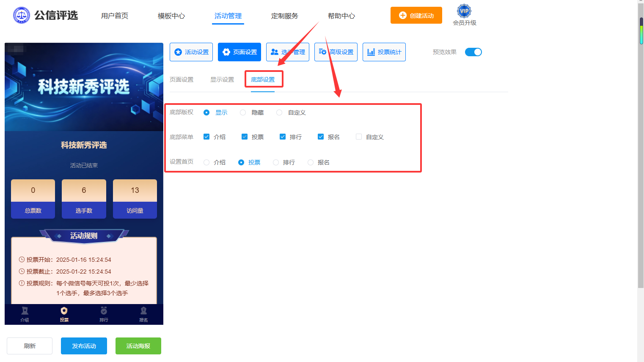Tap the 投票 shield icon in preview footer
The width and height of the screenshot is (644, 362).
[64, 311]
